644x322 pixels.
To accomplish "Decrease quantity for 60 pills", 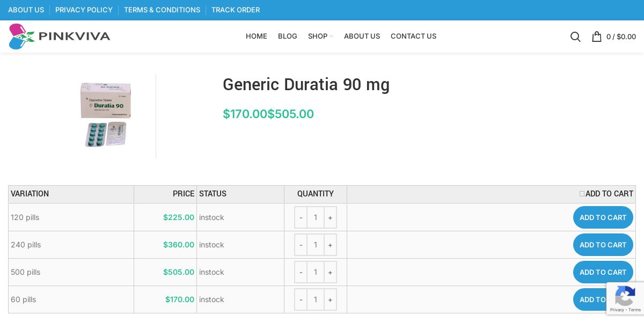I will point(301,299).
